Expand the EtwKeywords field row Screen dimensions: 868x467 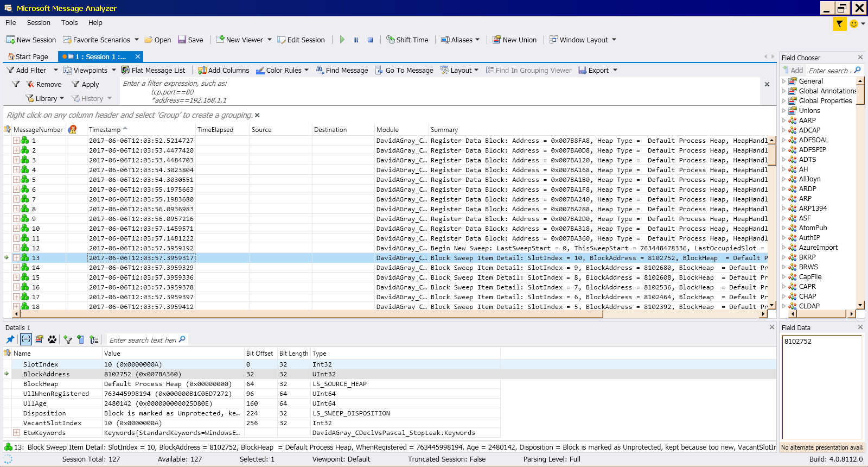point(16,433)
